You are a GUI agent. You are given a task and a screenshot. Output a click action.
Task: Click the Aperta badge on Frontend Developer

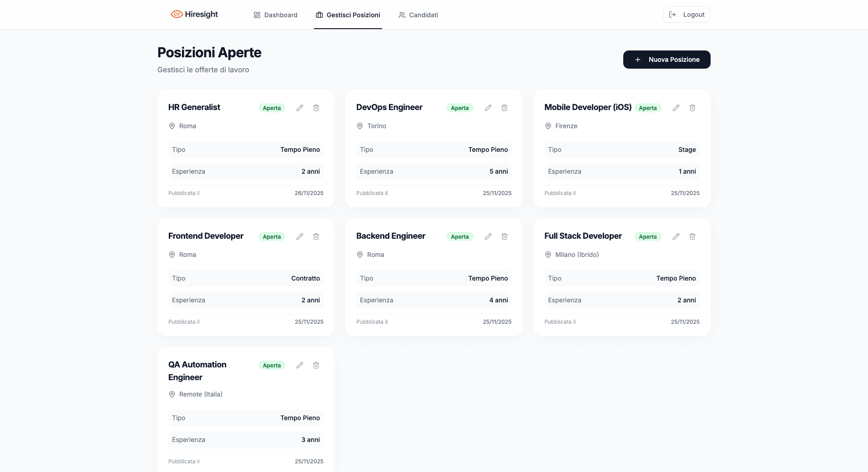[272, 236]
